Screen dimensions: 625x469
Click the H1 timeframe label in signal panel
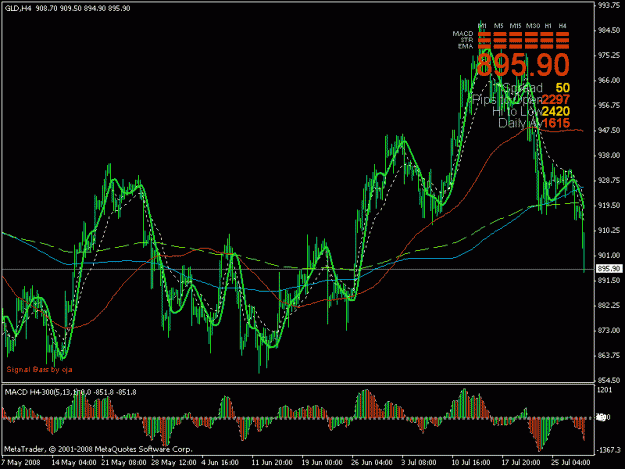pyautogui.click(x=548, y=26)
